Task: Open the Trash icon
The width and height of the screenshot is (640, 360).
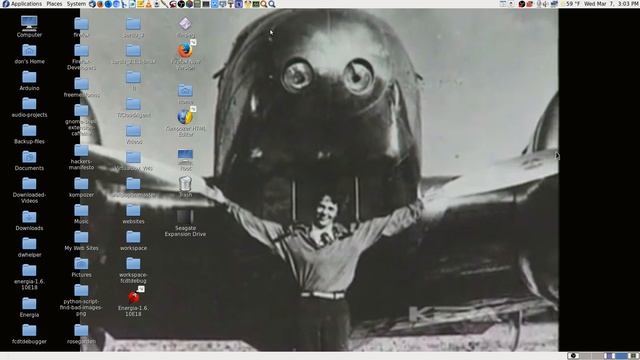Action: [x=185, y=187]
